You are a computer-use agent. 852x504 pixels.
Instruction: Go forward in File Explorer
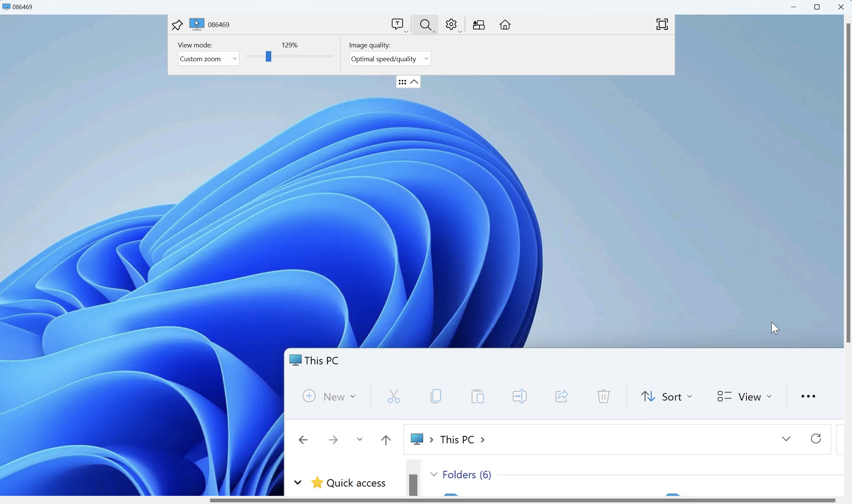point(333,440)
